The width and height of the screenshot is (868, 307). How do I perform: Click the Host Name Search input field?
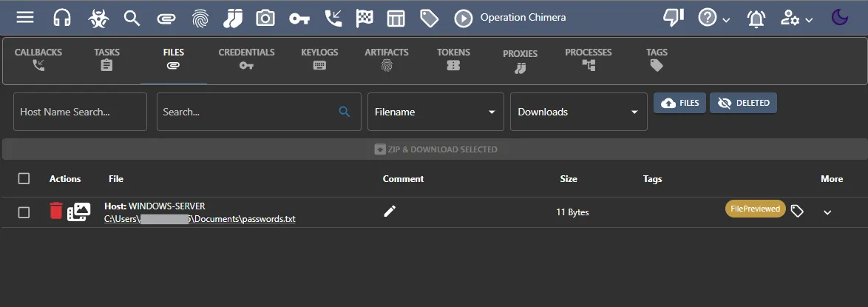80,112
